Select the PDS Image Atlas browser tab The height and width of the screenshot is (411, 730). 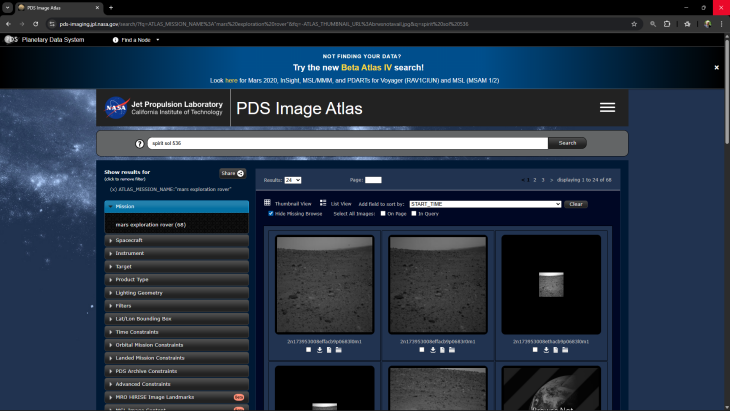pos(59,8)
